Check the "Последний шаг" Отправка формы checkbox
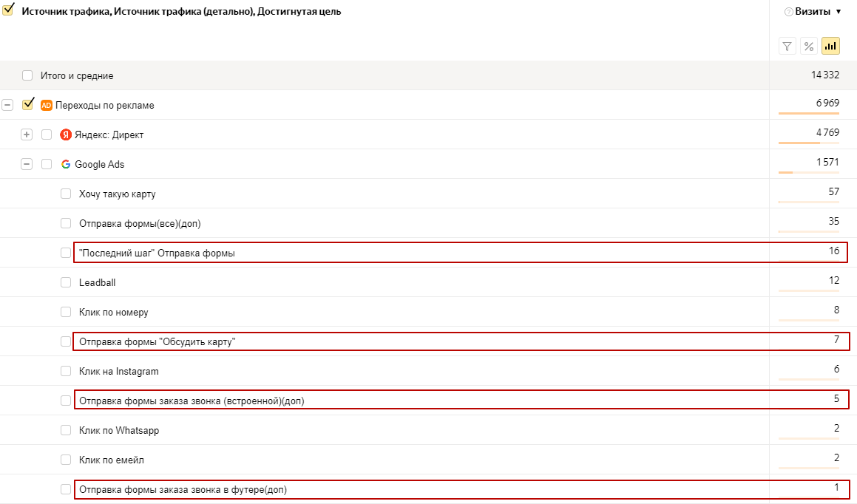 [66, 252]
